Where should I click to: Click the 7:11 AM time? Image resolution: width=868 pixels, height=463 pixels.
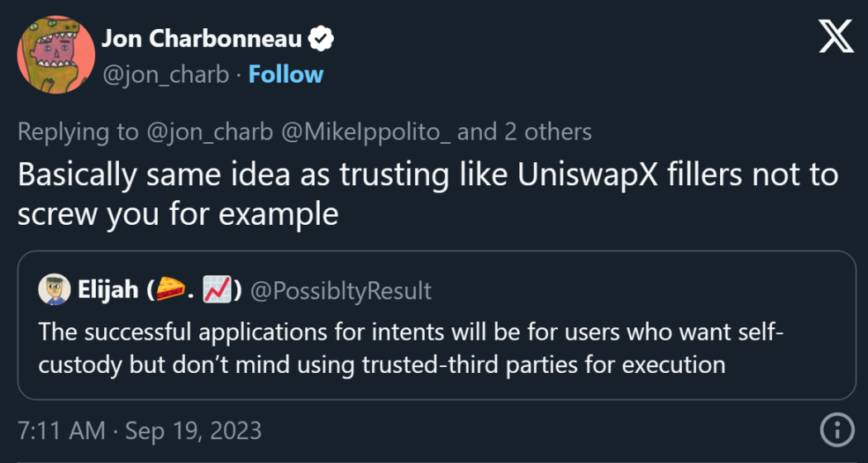coord(60,431)
